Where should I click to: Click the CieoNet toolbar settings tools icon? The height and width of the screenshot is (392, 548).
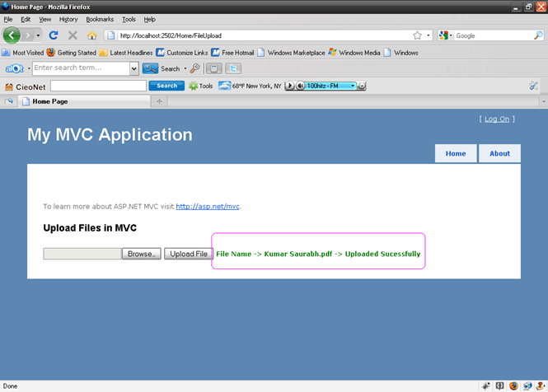[x=533, y=86]
